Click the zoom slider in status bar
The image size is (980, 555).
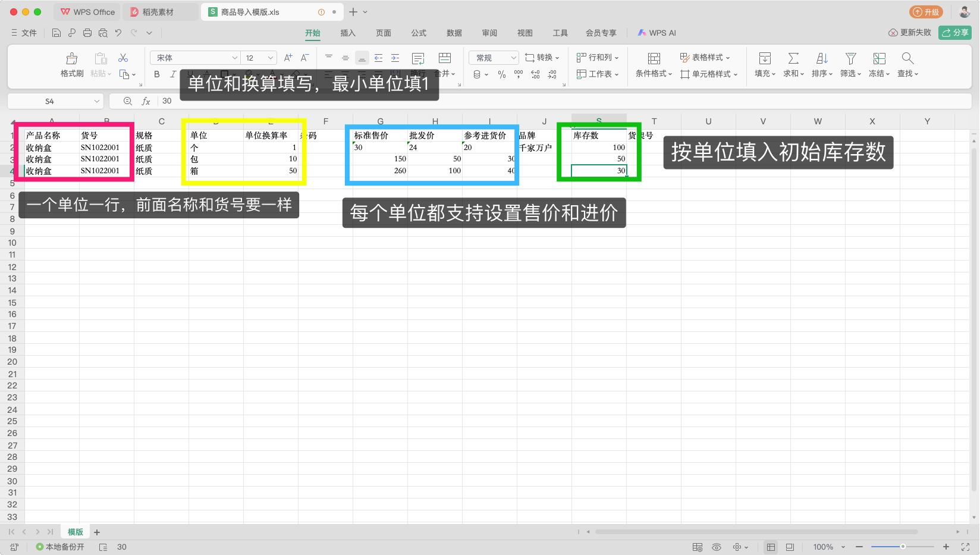coord(902,547)
